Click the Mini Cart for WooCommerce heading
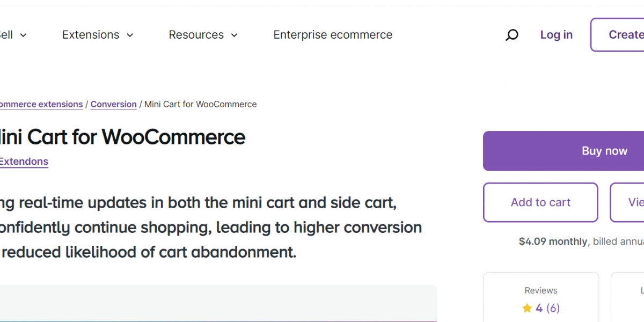644x322 pixels. (x=122, y=137)
